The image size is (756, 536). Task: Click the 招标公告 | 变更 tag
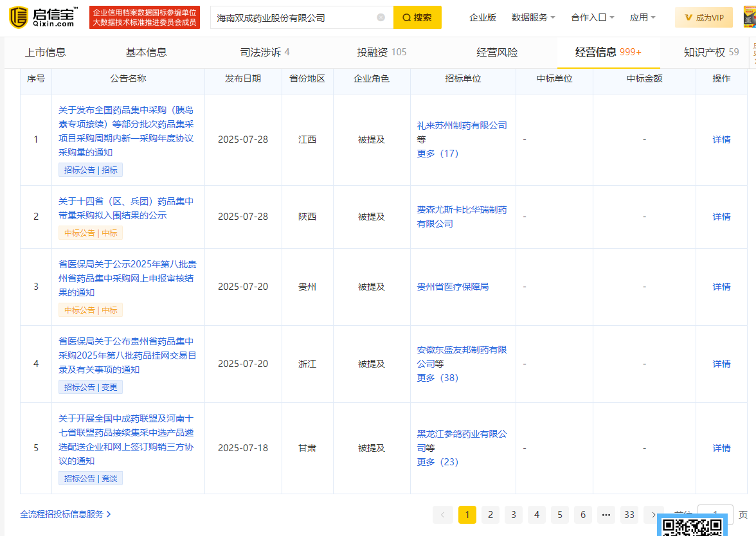tap(91, 387)
